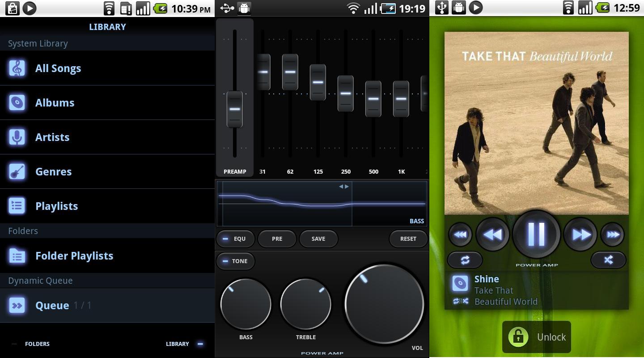644x358 pixels.
Task: Click the PREAMP slider handle
Action: pyautogui.click(x=235, y=109)
